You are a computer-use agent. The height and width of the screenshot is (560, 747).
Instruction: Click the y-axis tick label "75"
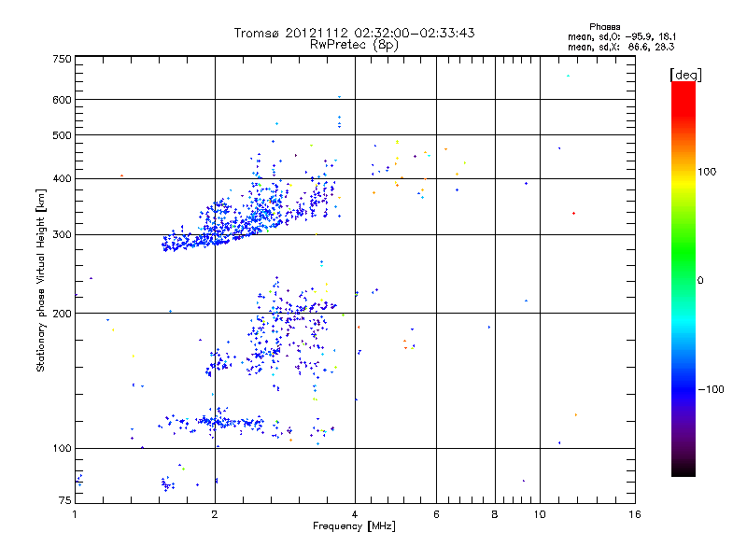[x=65, y=500]
